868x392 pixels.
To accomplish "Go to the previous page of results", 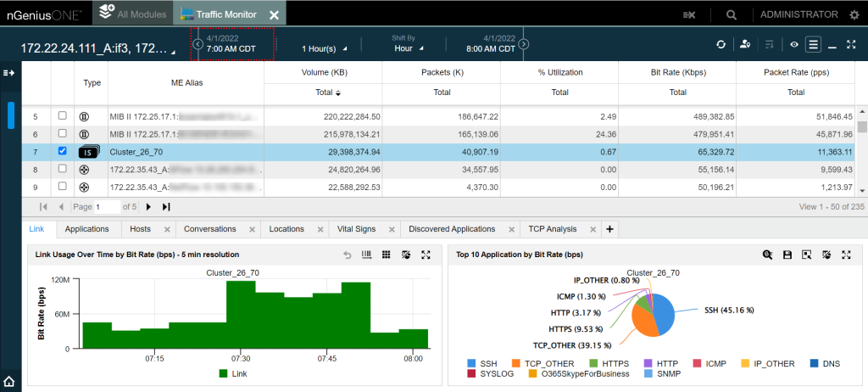I will [61, 207].
